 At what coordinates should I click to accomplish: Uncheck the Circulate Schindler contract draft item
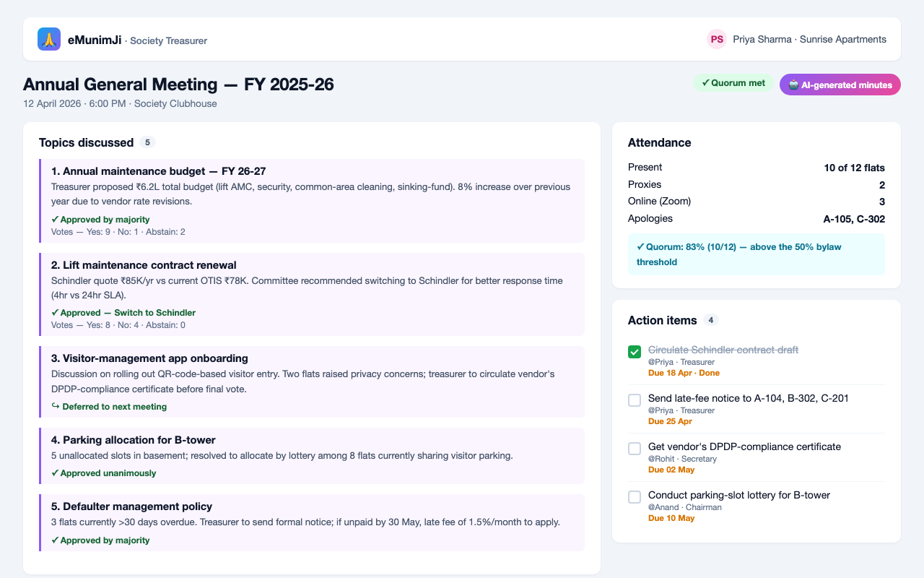(x=635, y=352)
